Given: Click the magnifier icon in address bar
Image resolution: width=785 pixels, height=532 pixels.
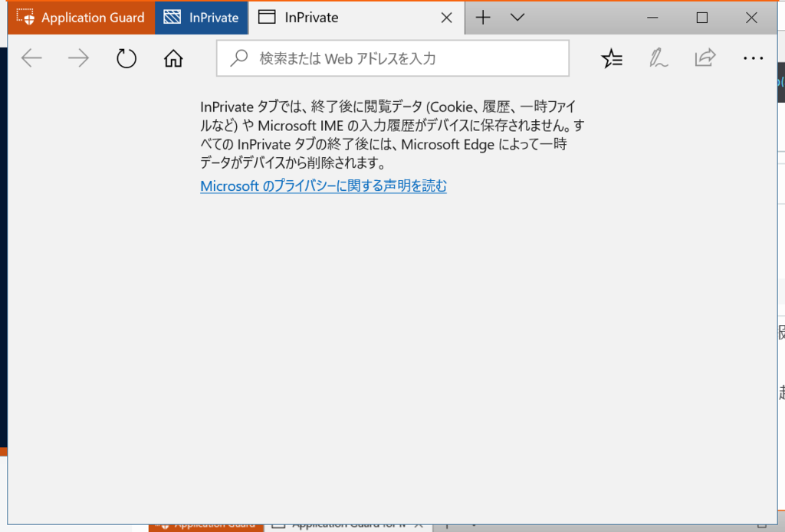Looking at the screenshot, I should pyautogui.click(x=239, y=58).
